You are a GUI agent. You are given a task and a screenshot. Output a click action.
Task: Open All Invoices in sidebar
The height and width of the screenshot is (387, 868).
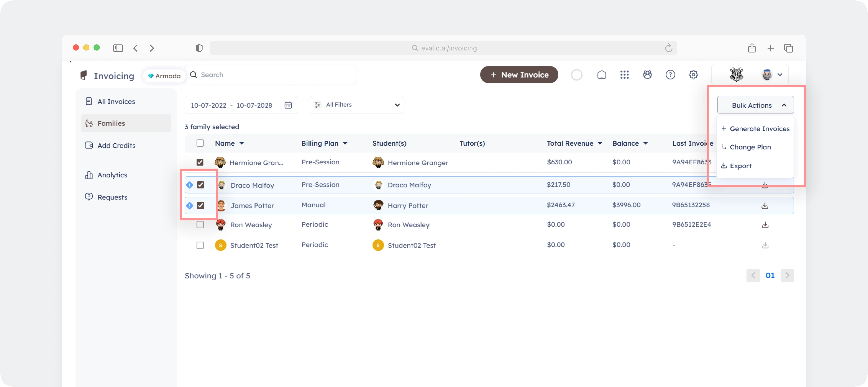pyautogui.click(x=116, y=102)
